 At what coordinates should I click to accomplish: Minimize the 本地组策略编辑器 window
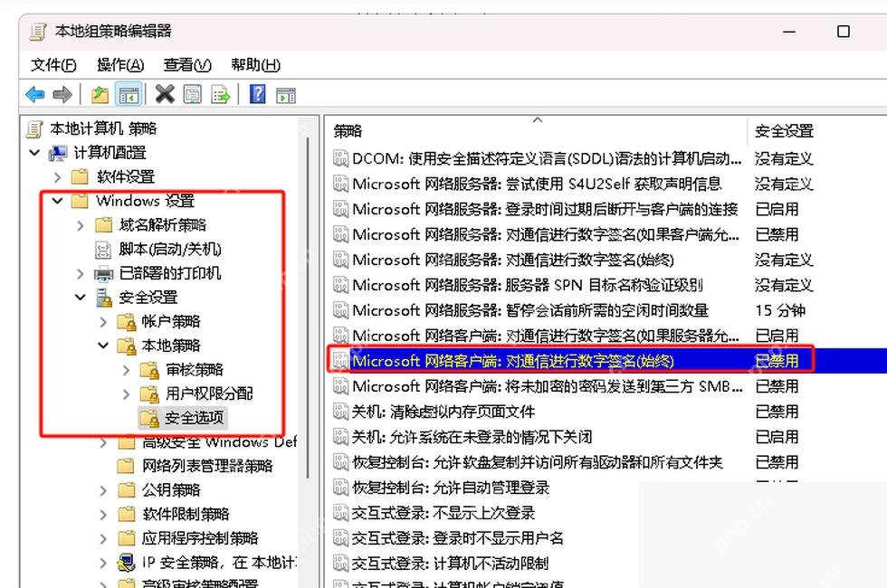pos(789,33)
